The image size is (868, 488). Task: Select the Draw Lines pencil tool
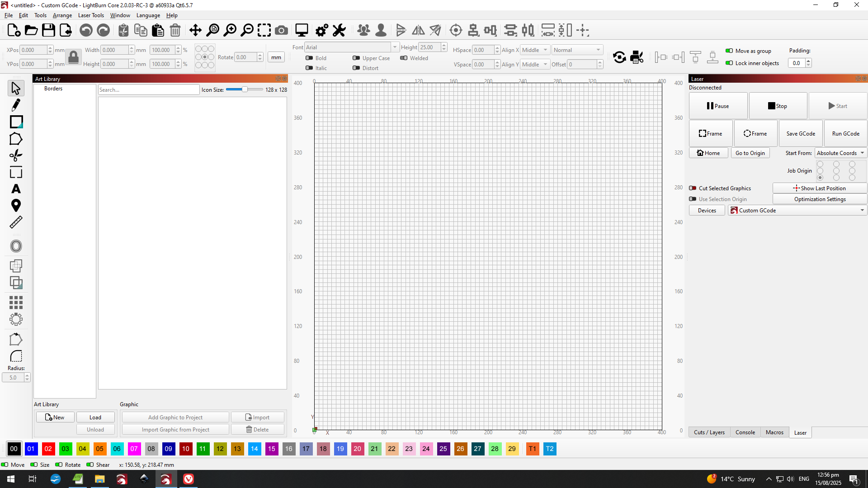tap(16, 105)
